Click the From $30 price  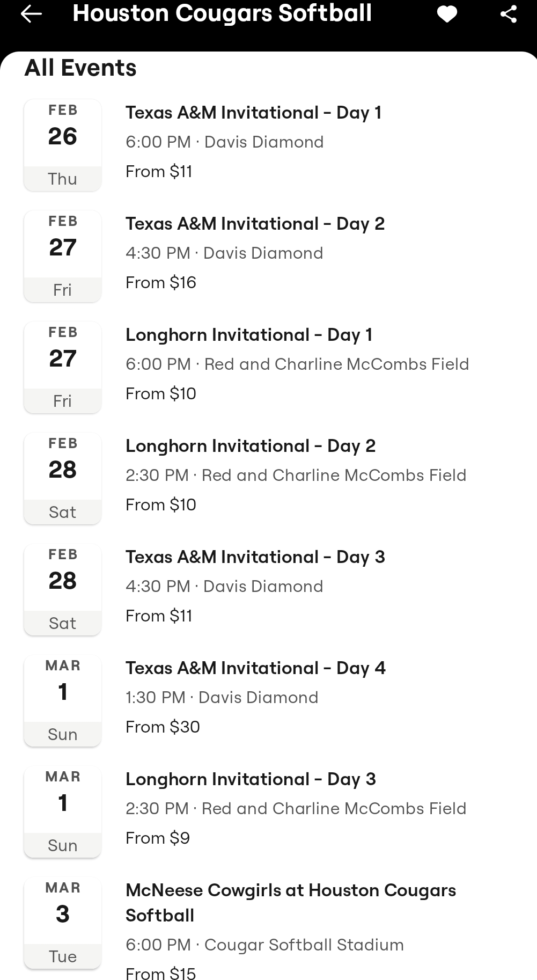(x=163, y=727)
